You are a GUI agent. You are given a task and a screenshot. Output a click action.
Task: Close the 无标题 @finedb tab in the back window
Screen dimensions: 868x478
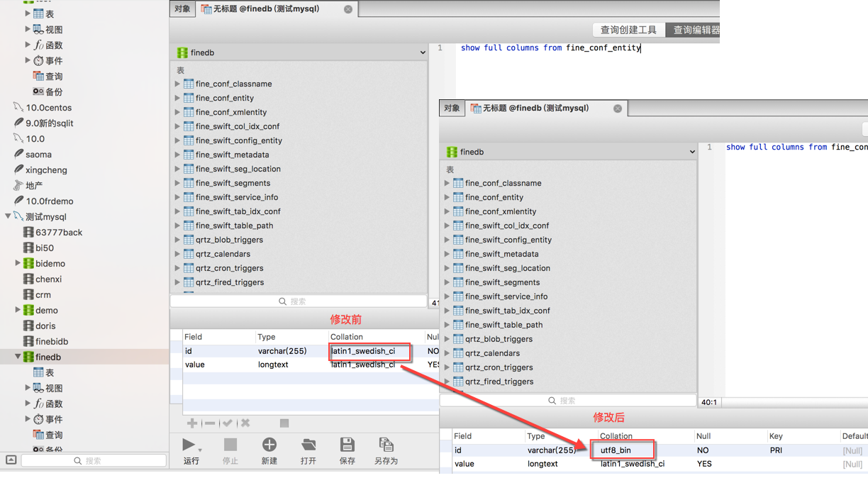(348, 9)
